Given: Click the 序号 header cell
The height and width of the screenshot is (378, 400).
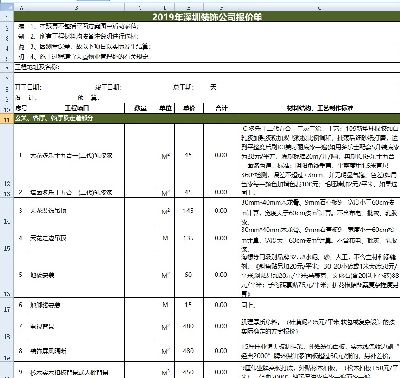Looking at the screenshot, I should coord(21,108).
